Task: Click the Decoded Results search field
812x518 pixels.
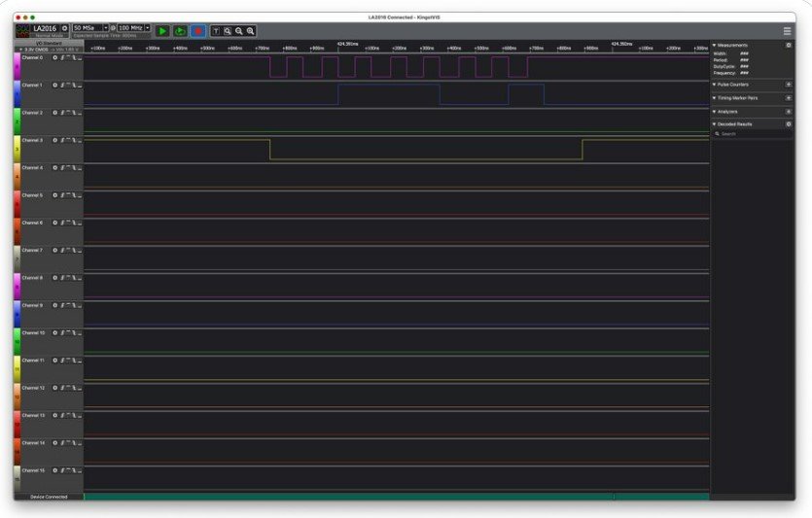Action: tap(754, 134)
